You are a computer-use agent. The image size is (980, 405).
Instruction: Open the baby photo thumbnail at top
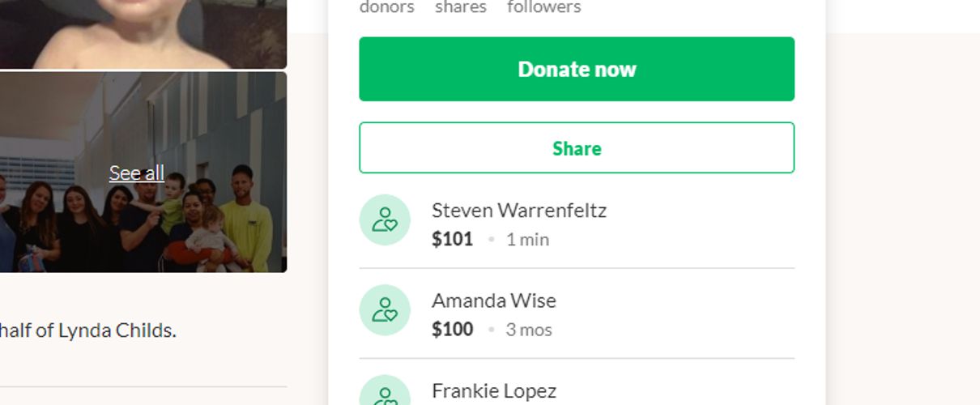(143, 34)
